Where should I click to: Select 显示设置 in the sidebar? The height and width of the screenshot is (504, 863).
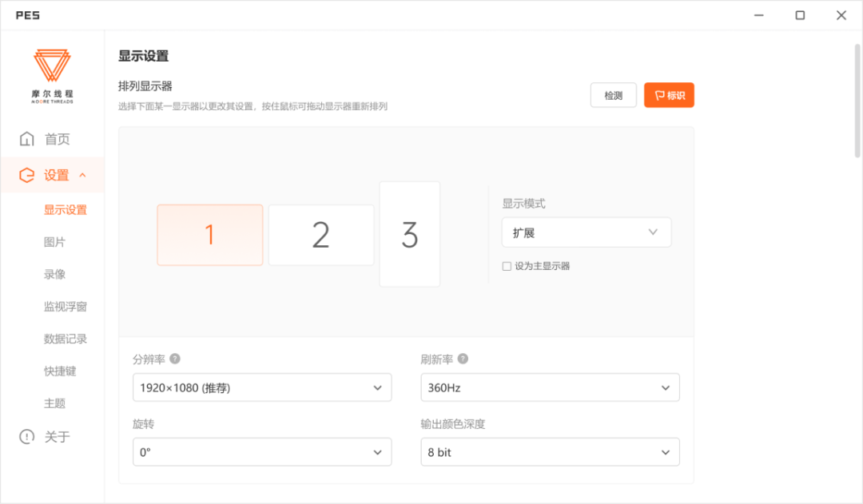click(x=65, y=209)
